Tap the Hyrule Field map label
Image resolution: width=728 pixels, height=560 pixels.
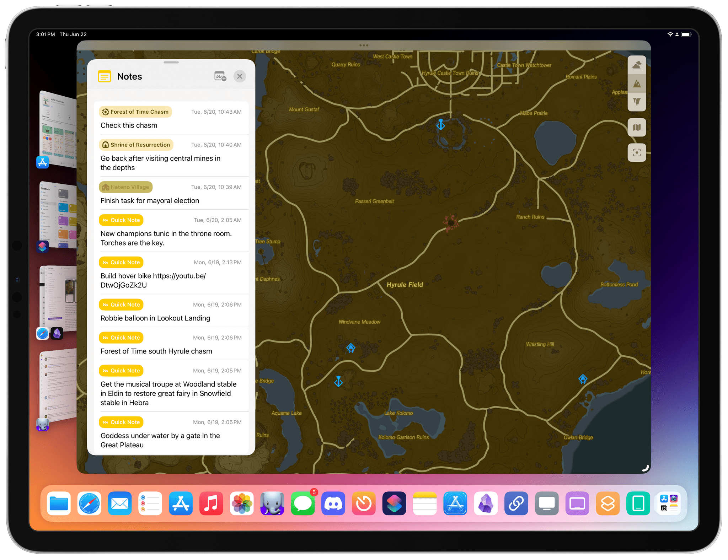pos(405,285)
